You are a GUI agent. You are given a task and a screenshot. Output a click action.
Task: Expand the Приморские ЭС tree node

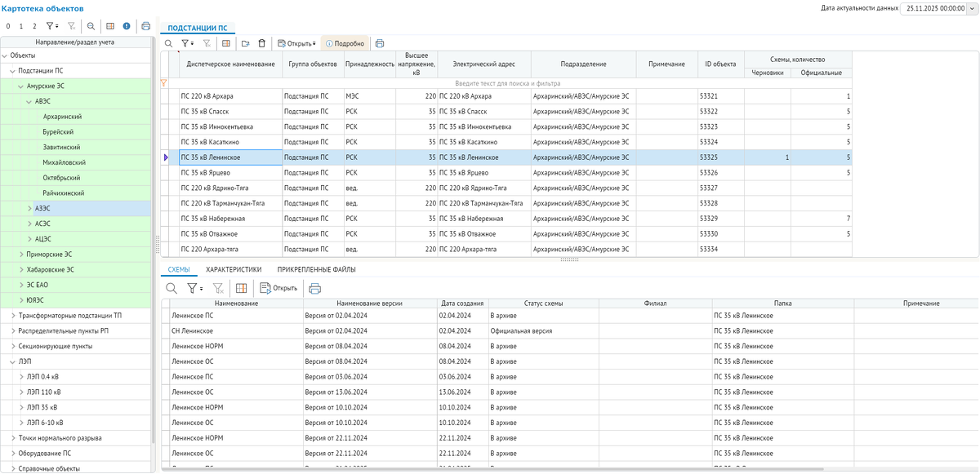pyautogui.click(x=21, y=255)
